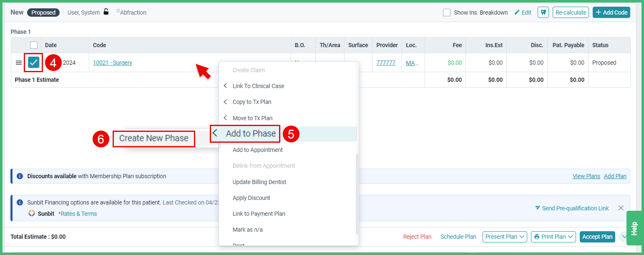The image size is (644, 255).
Task: Click the printer icon in Print Plan
Action: pyautogui.click(x=538, y=237)
